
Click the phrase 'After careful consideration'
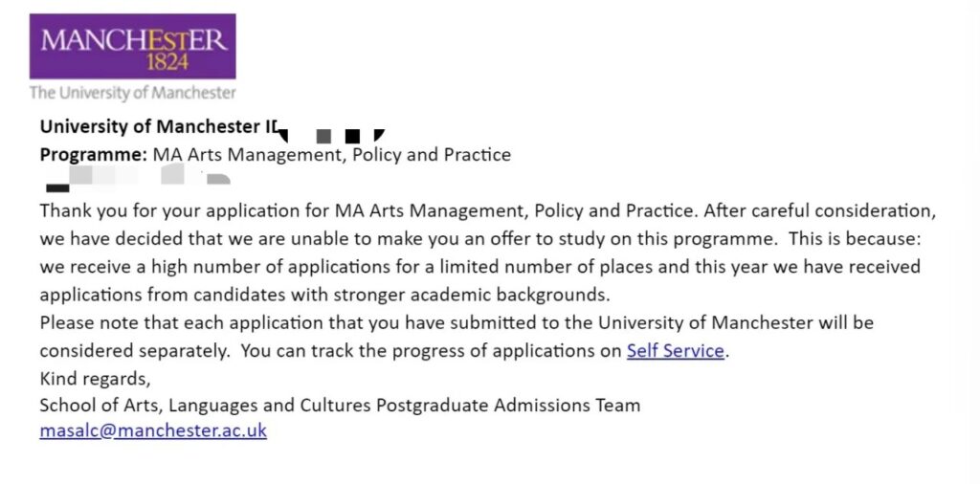[823, 210]
